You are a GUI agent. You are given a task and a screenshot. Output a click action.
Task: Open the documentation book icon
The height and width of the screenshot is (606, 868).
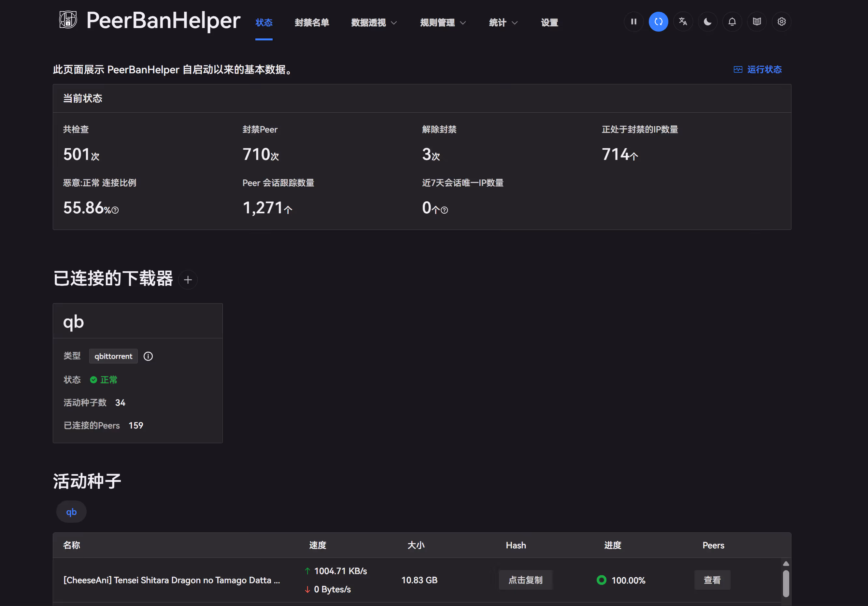(757, 21)
